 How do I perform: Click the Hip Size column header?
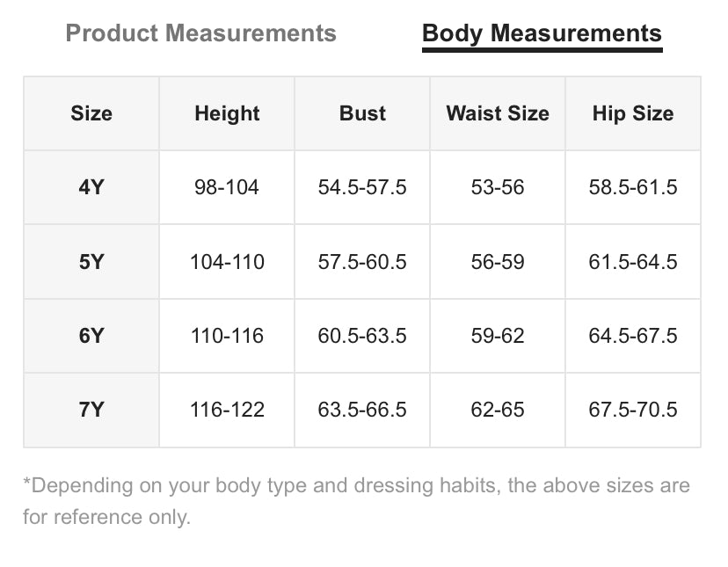pyautogui.click(x=633, y=113)
